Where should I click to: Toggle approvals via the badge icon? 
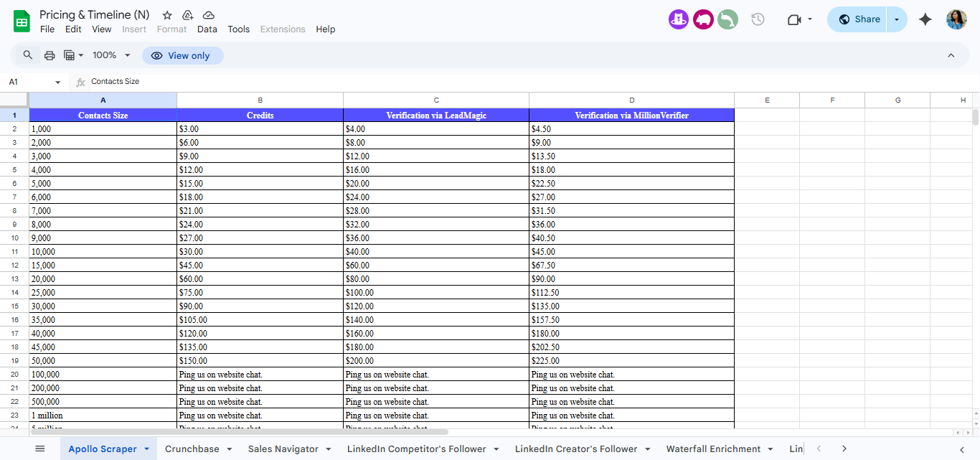(x=187, y=14)
